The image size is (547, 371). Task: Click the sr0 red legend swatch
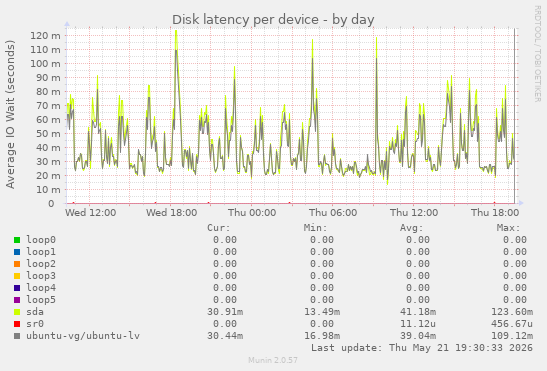(17, 324)
